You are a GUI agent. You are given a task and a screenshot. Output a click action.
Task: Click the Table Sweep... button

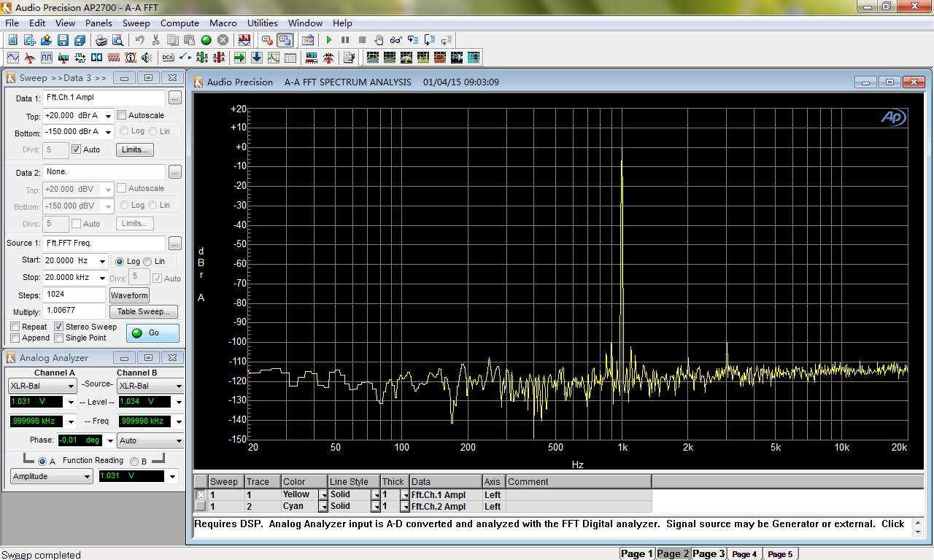click(x=144, y=311)
